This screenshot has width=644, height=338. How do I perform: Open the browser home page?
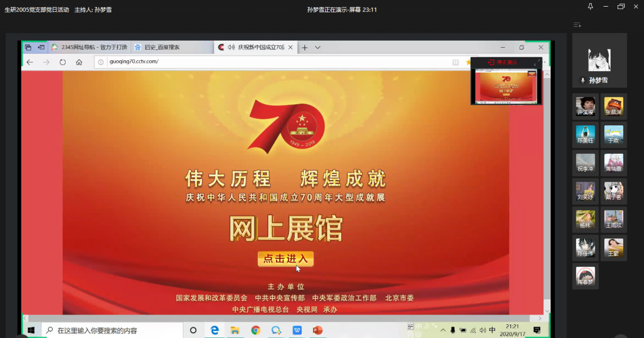[79, 62]
